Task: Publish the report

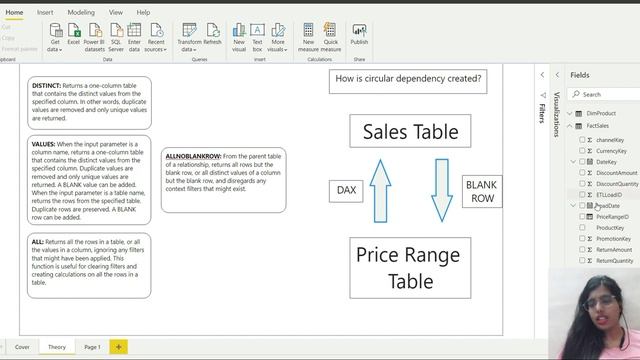Action: pyautogui.click(x=359, y=34)
